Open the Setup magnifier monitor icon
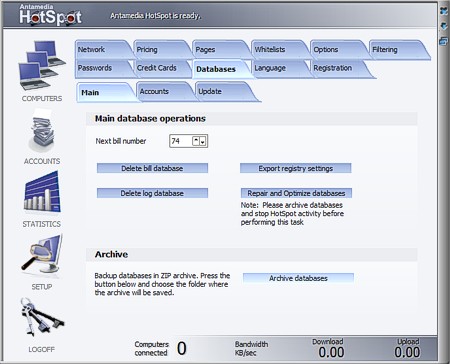The height and width of the screenshot is (364, 450). pos(42,254)
